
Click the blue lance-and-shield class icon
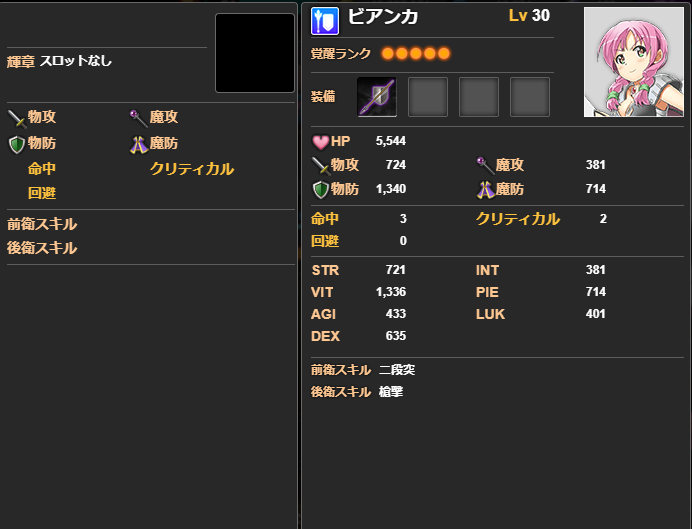325,21
